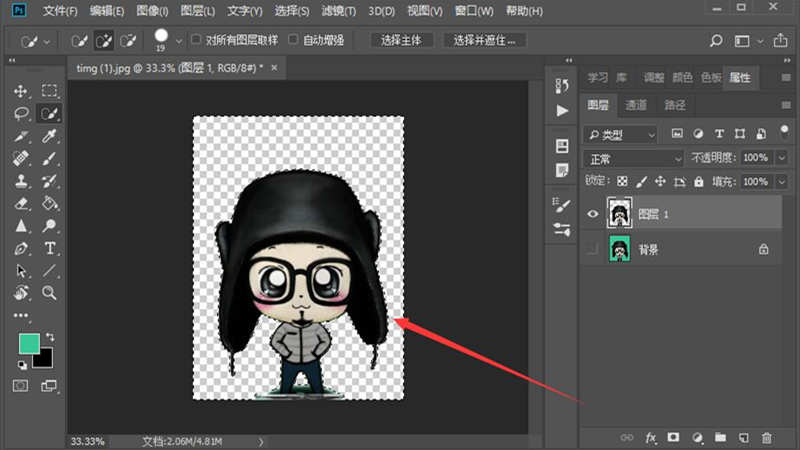Toggle the layer filter on/off switch
800x450 pixels.
point(784,132)
